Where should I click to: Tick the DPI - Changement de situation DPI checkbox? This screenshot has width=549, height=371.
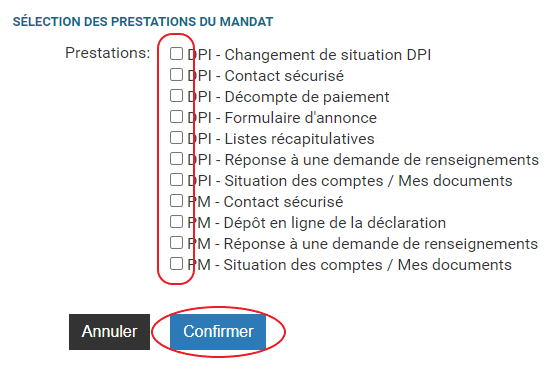coord(176,54)
